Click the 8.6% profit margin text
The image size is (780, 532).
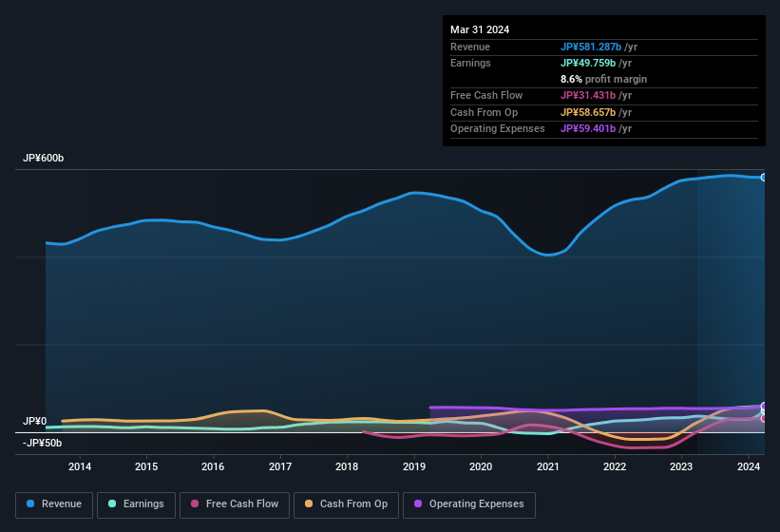[x=603, y=79]
